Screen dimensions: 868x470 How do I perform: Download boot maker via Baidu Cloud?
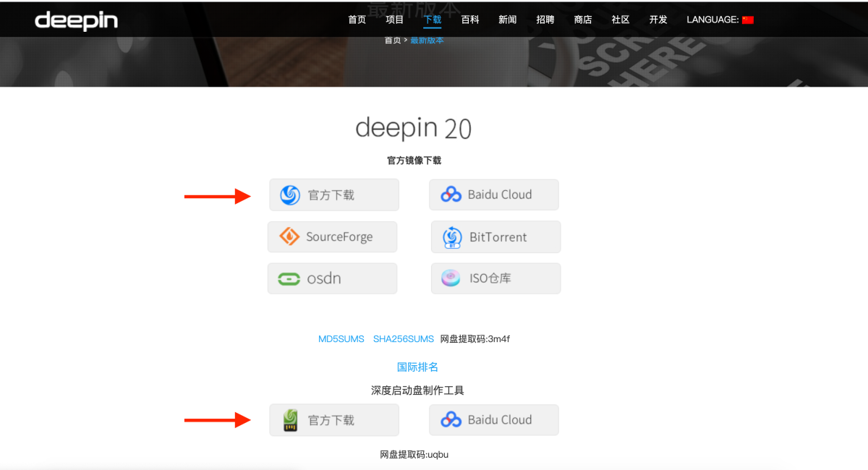pyautogui.click(x=494, y=420)
